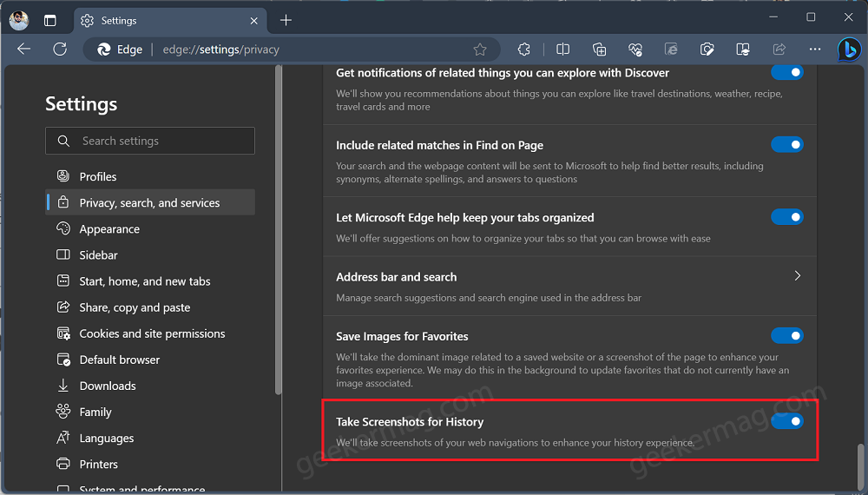This screenshot has width=868, height=495.
Task: Open Start, home, and new tabs
Action: click(x=150, y=281)
